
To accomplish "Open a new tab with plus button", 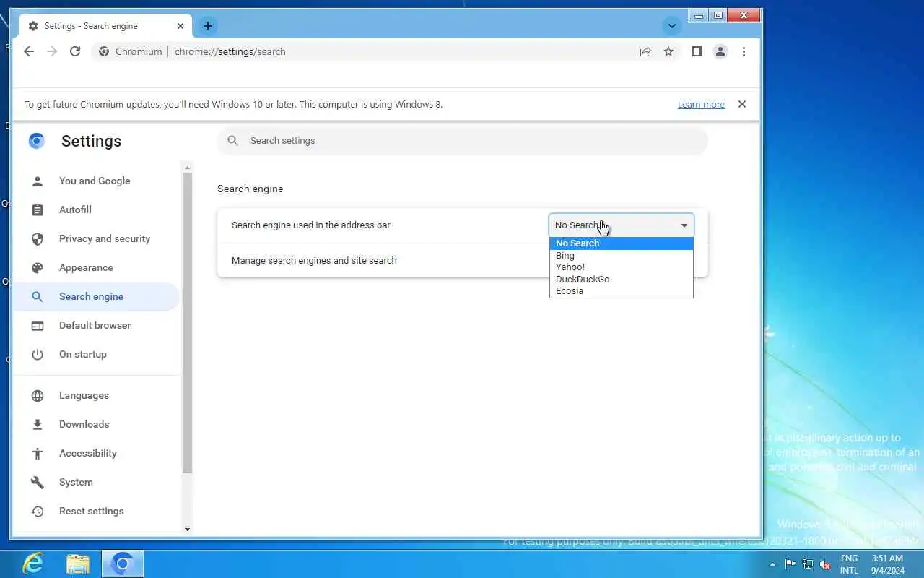I will coord(208,26).
